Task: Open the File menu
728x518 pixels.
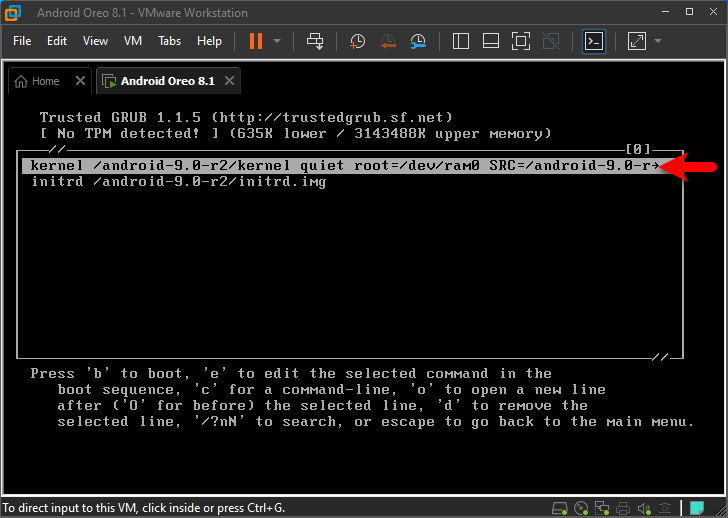Action: point(22,41)
